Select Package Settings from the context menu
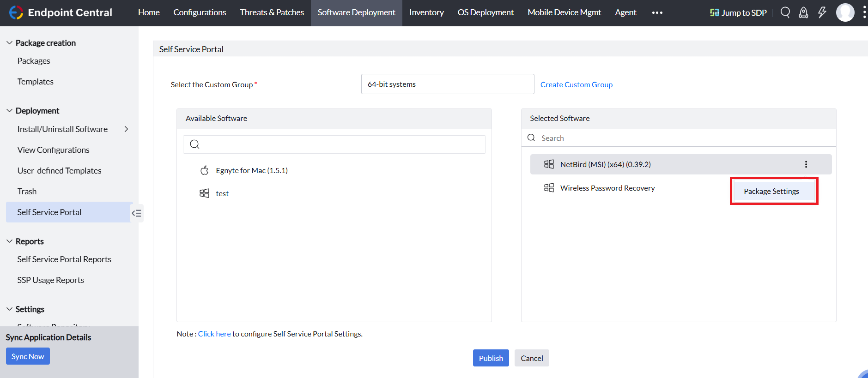 point(771,191)
